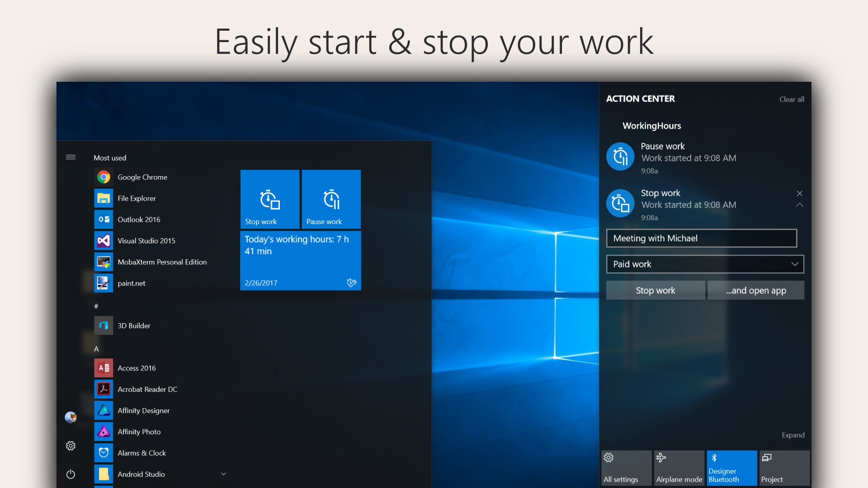Expand the Android Studio entry
Screen dimensions: 868x488
click(x=223, y=474)
